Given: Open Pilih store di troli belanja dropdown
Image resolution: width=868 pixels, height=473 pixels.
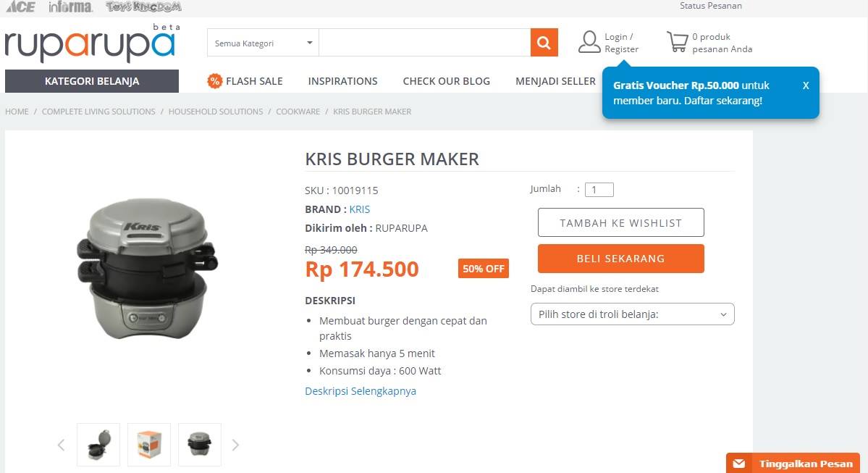Looking at the screenshot, I should (632, 314).
